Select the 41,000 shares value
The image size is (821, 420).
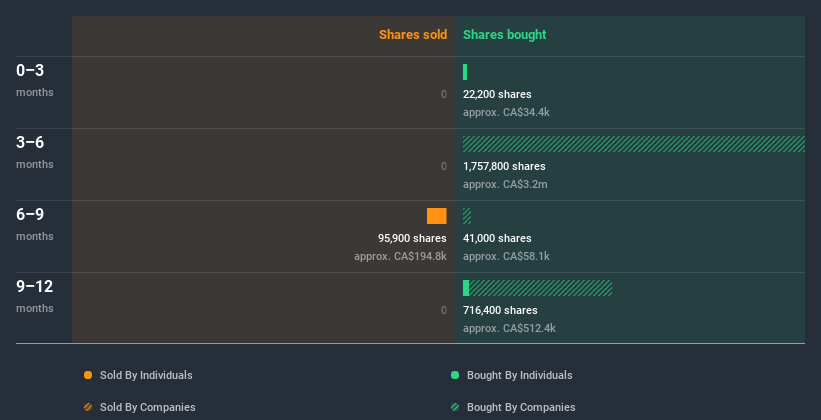tap(497, 238)
